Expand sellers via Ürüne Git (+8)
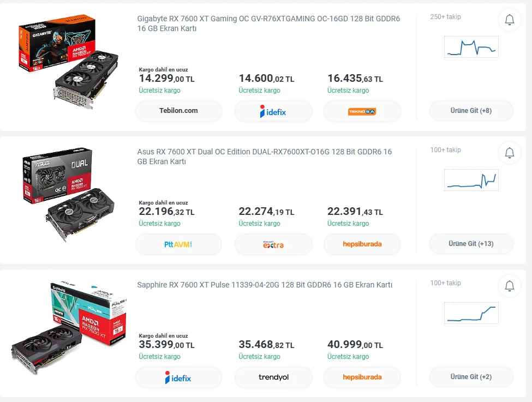532x402 pixels. 471,111
